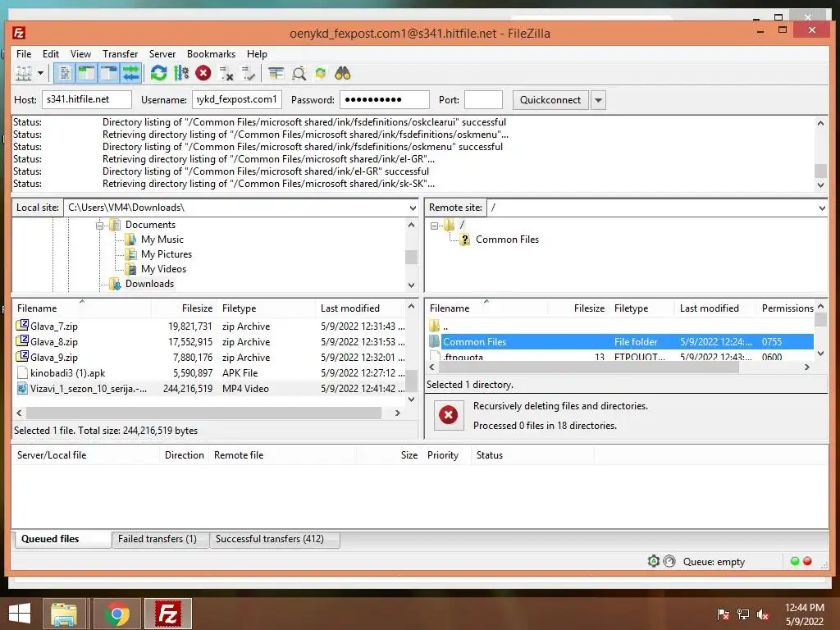Click remote file list horizontal scrollbar

coord(589,367)
